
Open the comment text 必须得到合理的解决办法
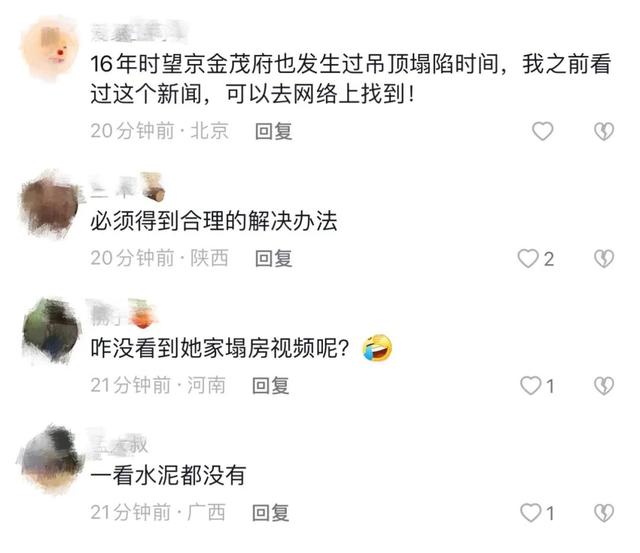click(214, 222)
